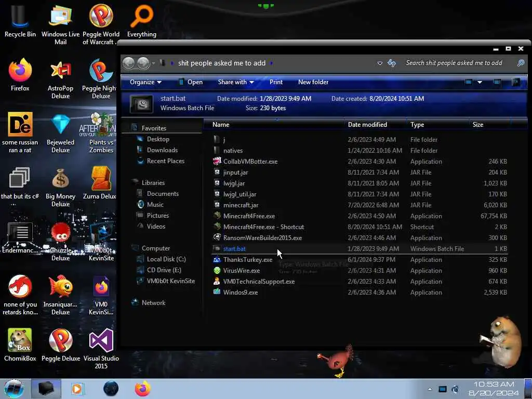Select the Plants vs Zombies icon
The height and width of the screenshot is (399, 532).
pos(101,133)
